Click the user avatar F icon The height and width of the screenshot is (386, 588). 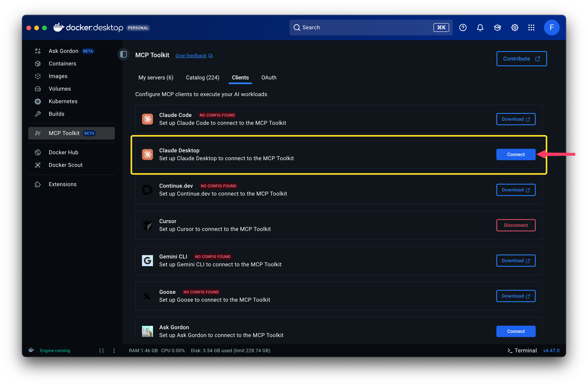pos(551,27)
